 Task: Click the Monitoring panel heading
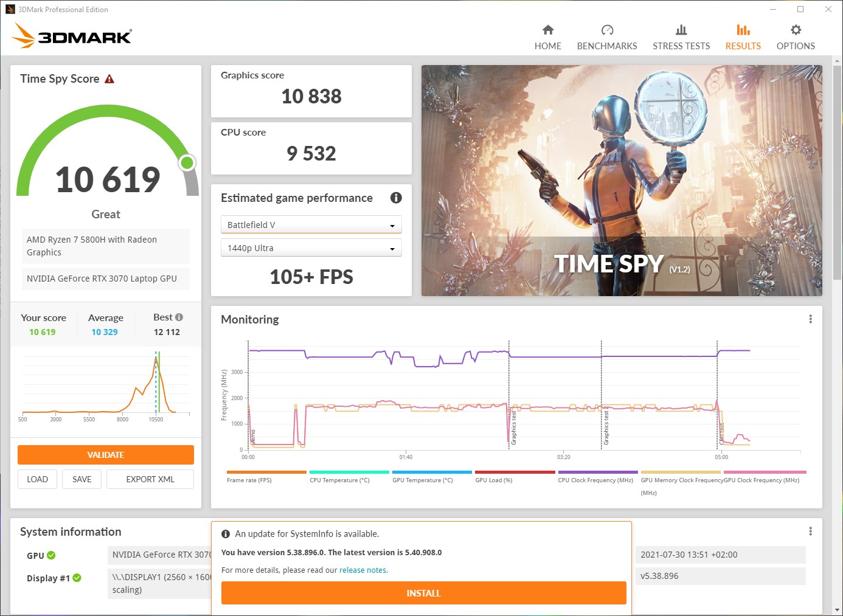[250, 319]
